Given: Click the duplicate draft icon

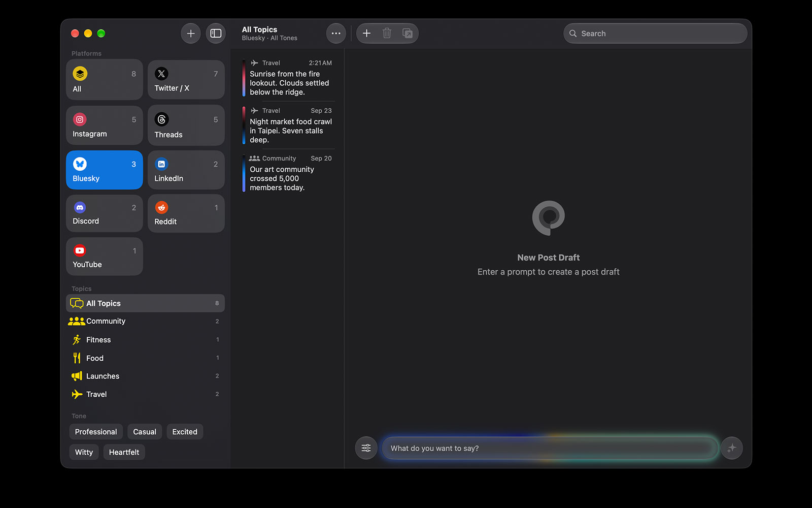Looking at the screenshot, I should click(x=408, y=34).
